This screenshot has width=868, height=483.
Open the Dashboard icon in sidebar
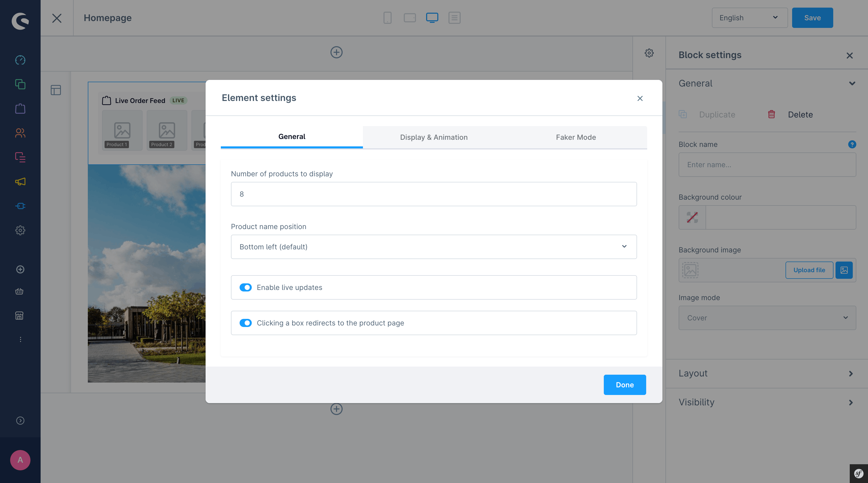(x=20, y=60)
